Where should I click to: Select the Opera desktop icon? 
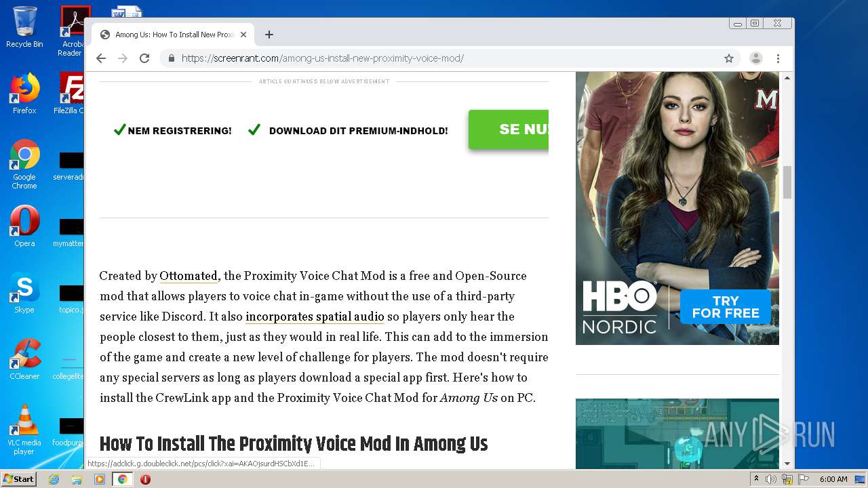tap(24, 226)
